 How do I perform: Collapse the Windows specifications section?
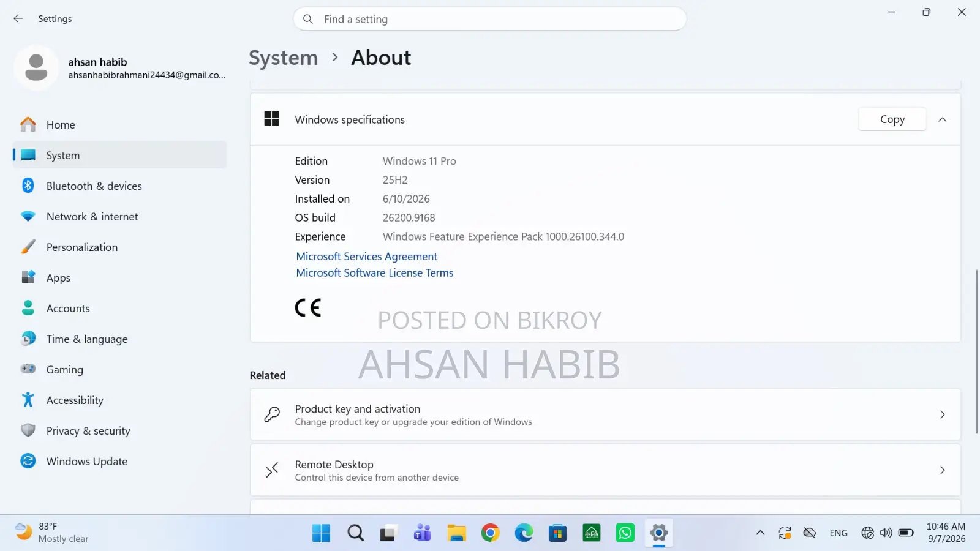pos(943,119)
